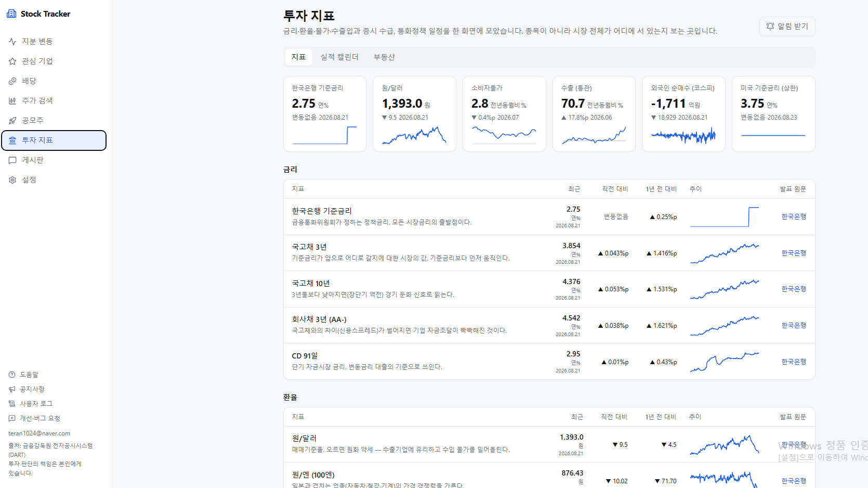Click the Stock Tracker logo icon
The image size is (868, 488).
[11, 14]
